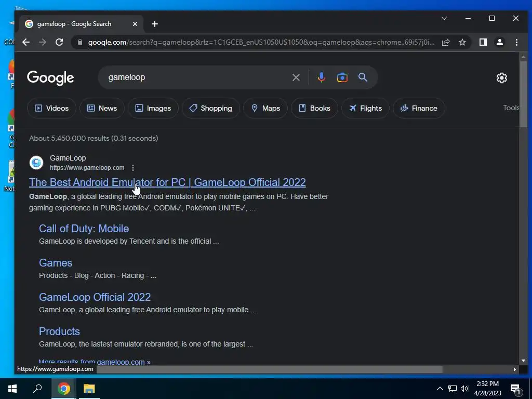
Task: Open tab search dropdown chevron
Action: pyautogui.click(x=444, y=18)
